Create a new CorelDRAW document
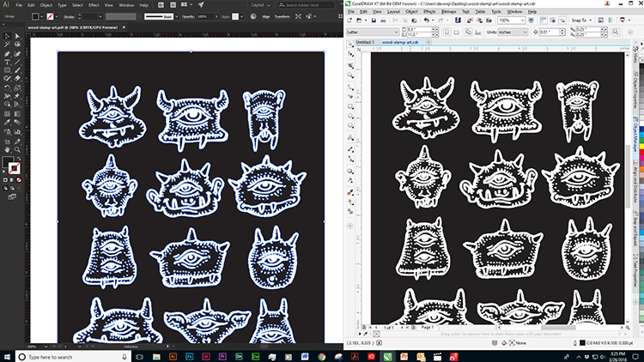Screen dimensions: 644x362 click(x=349, y=20)
